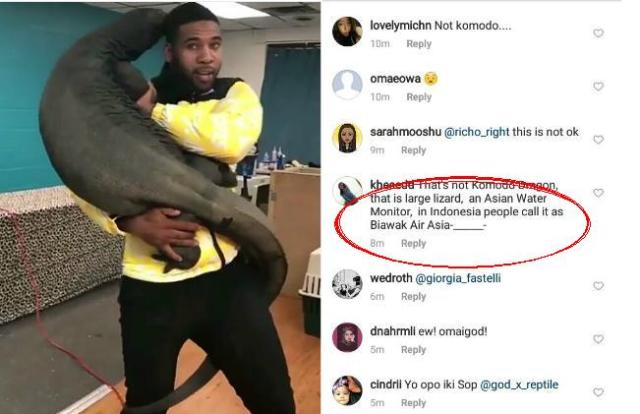Open lovelymichn's profile avatar
640x414 pixels.
click(x=347, y=31)
